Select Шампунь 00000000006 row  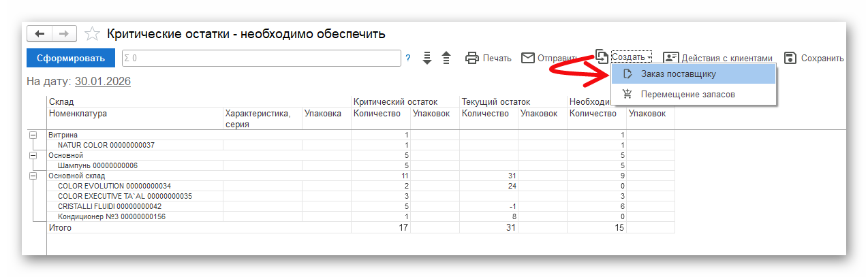pos(361,166)
